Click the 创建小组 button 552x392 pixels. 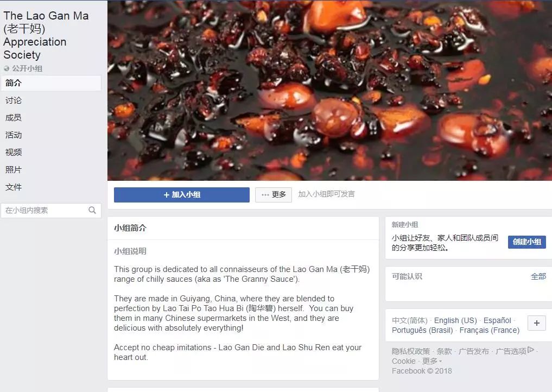tap(526, 242)
